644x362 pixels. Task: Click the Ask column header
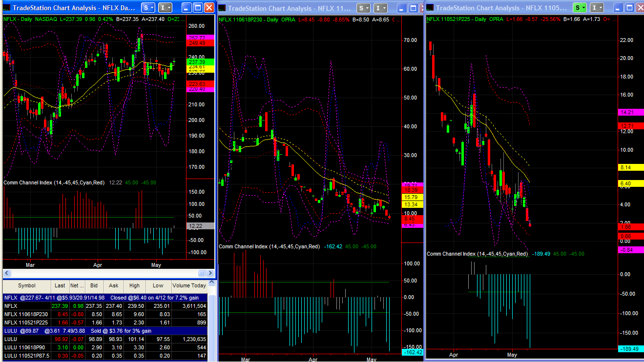[x=113, y=285]
